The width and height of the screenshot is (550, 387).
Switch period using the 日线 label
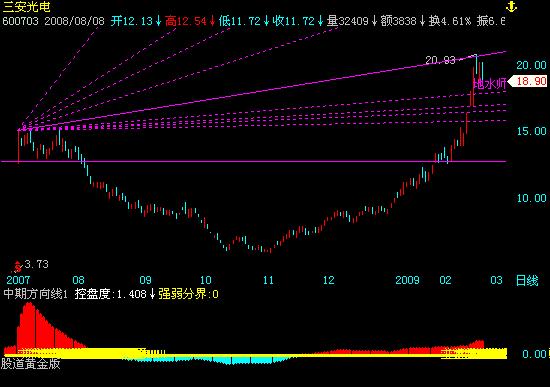[526, 281]
